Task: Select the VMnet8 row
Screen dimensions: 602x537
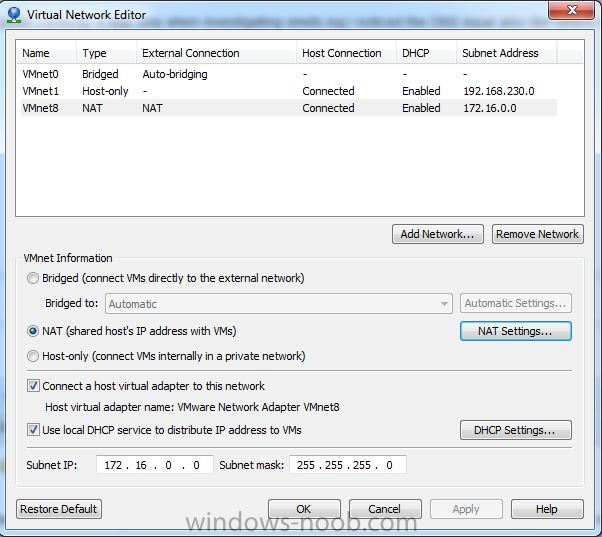Action: tap(289, 108)
